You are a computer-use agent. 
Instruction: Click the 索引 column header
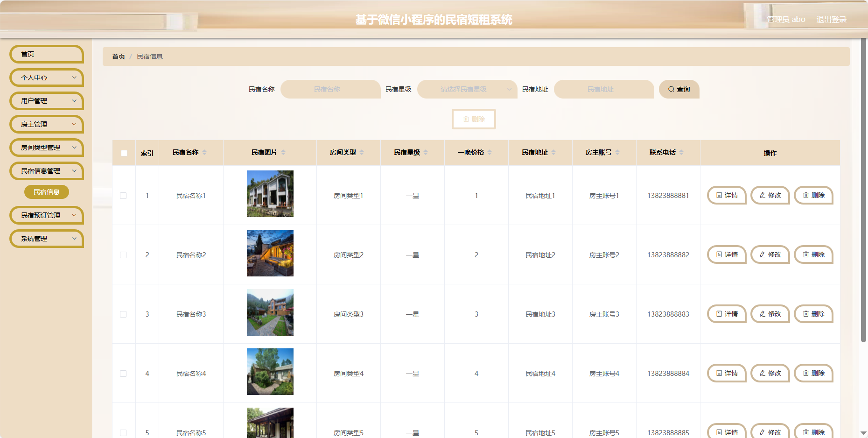[x=147, y=153]
